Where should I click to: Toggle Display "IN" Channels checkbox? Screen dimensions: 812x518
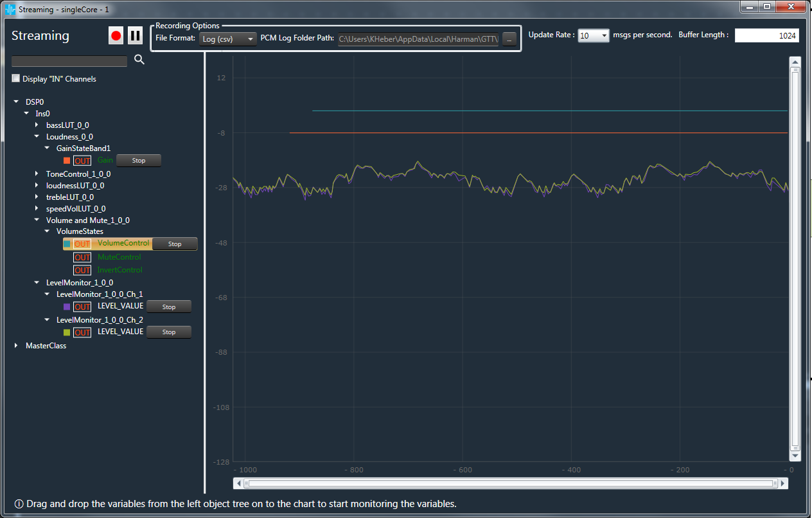tap(16, 78)
